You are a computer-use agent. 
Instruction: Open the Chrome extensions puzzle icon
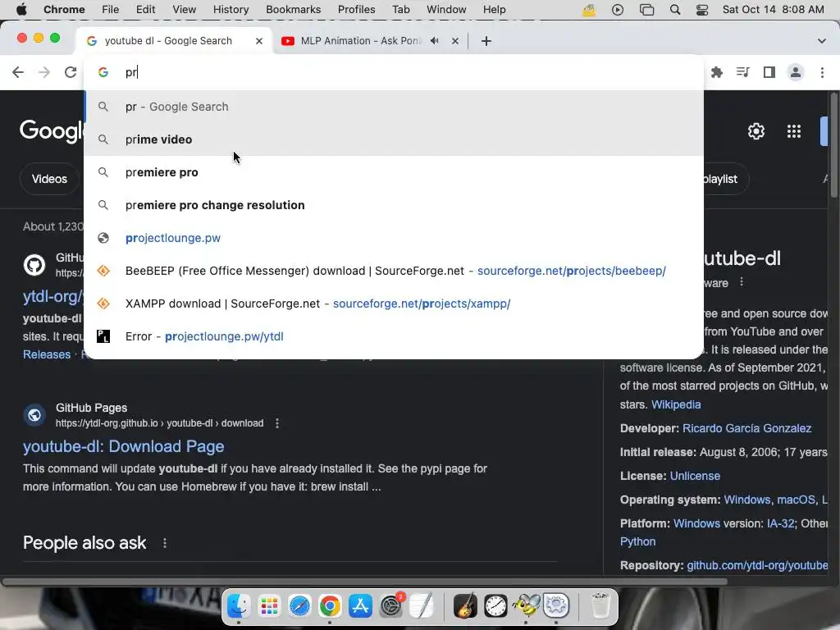[x=717, y=72]
